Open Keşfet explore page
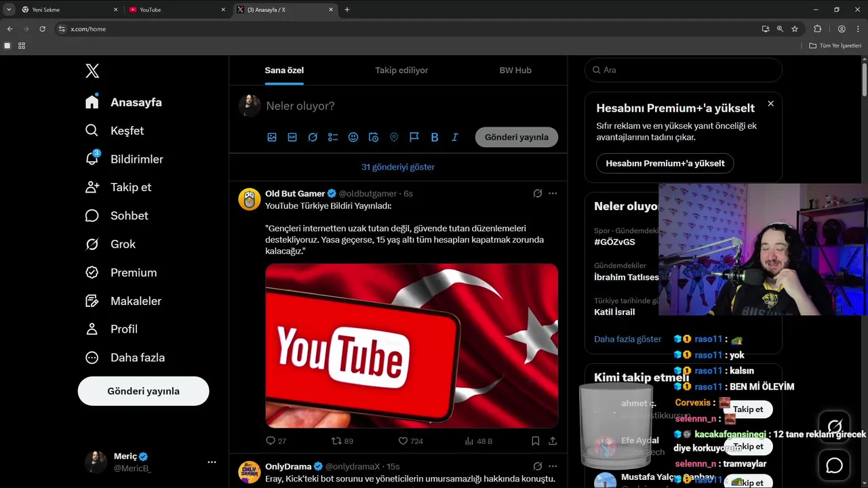Screen dimensions: 868x488 click(x=115, y=131)
